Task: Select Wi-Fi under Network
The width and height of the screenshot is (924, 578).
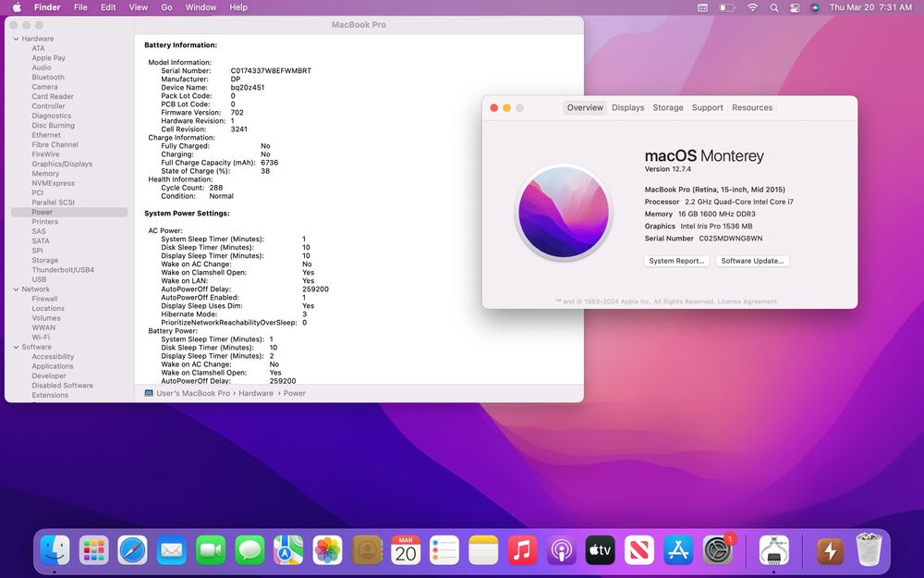Action: [41, 338]
